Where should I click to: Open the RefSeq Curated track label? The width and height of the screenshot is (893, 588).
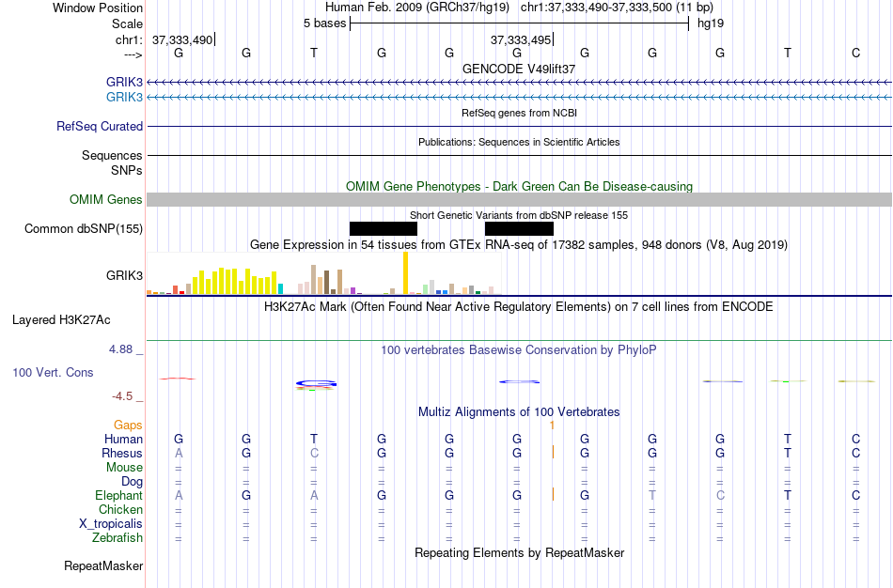tap(100, 127)
